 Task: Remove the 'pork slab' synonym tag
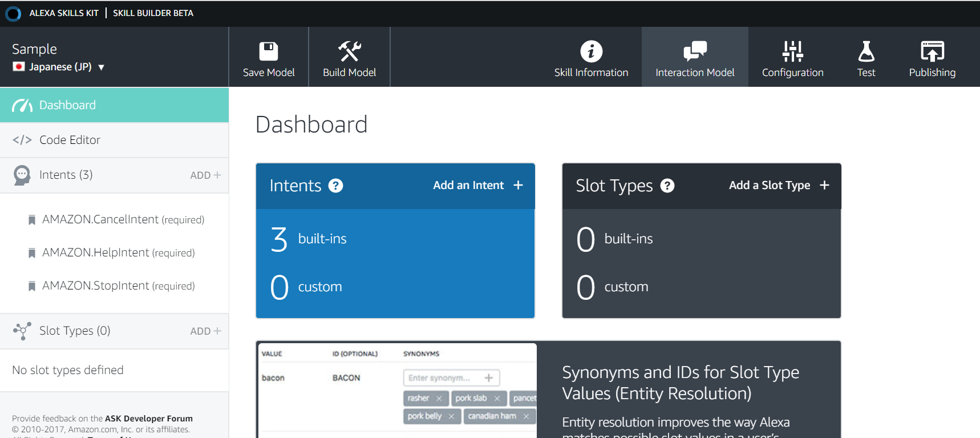point(497,399)
